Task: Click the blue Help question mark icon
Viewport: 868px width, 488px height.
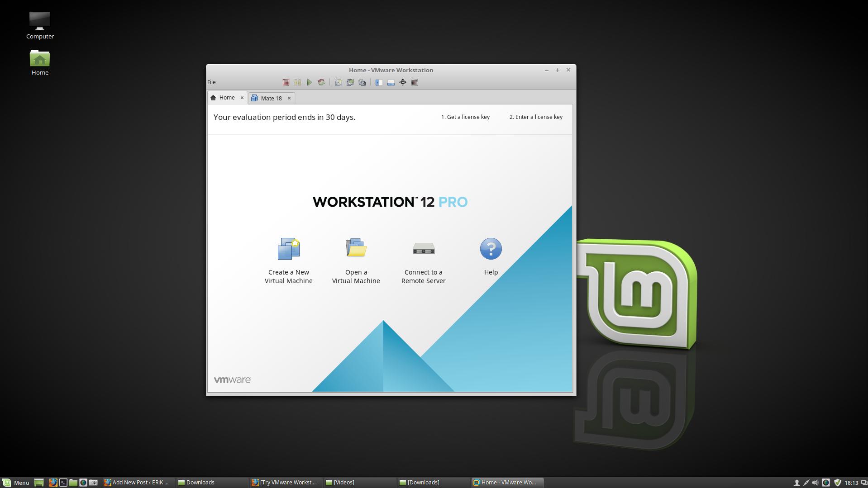Action: coord(491,249)
